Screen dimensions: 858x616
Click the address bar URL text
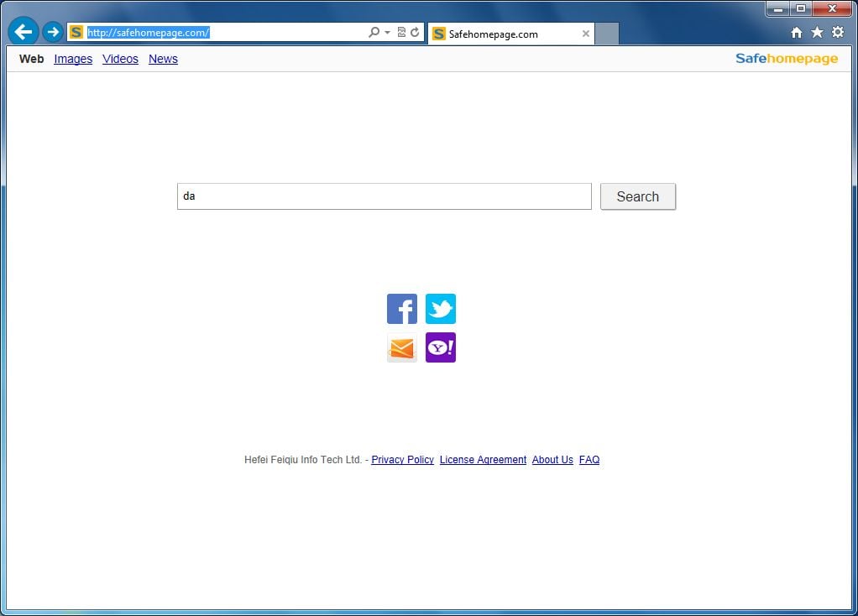(x=149, y=32)
